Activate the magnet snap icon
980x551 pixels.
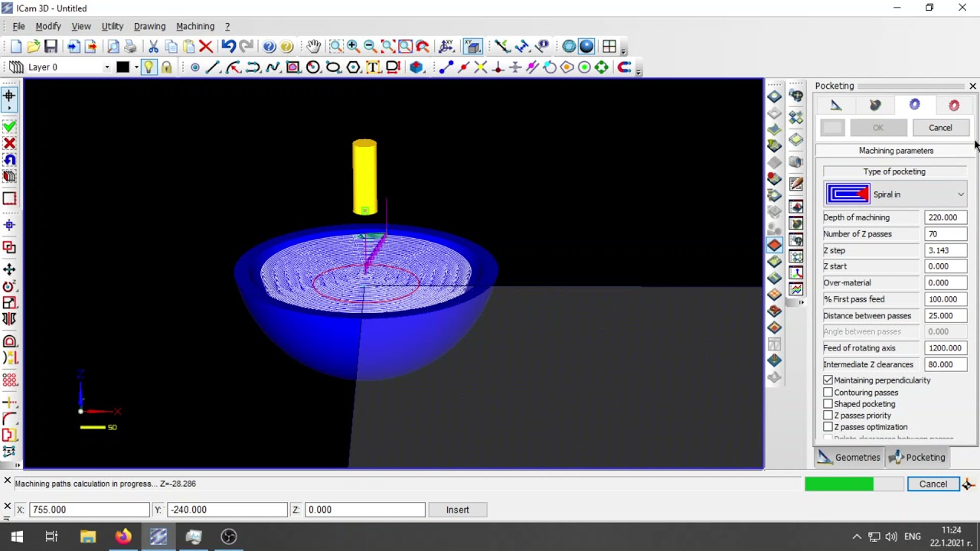tap(624, 67)
